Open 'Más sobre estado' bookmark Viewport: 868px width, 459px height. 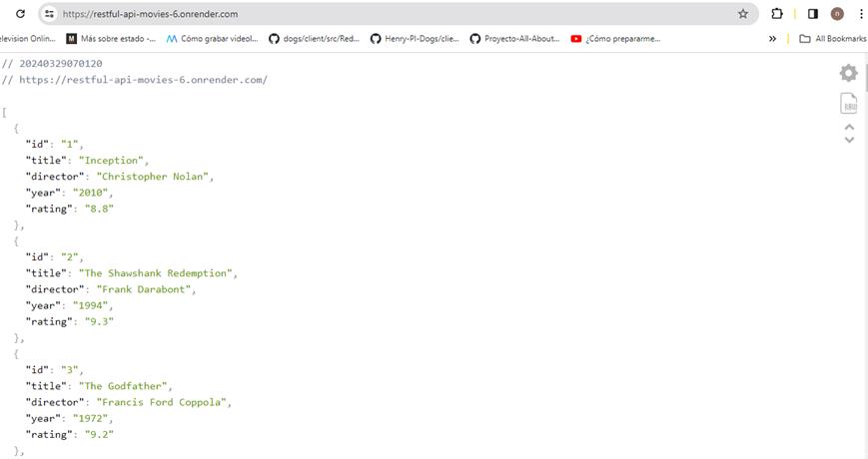[x=111, y=39]
